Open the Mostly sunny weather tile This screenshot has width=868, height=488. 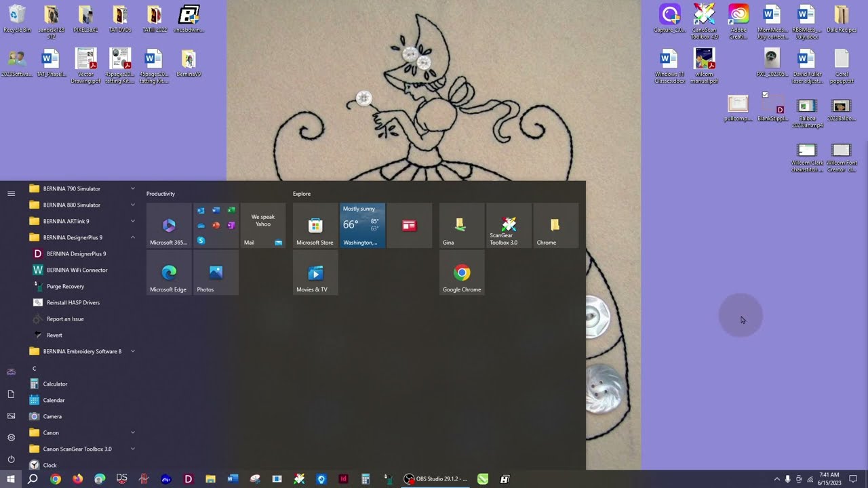coord(362,226)
